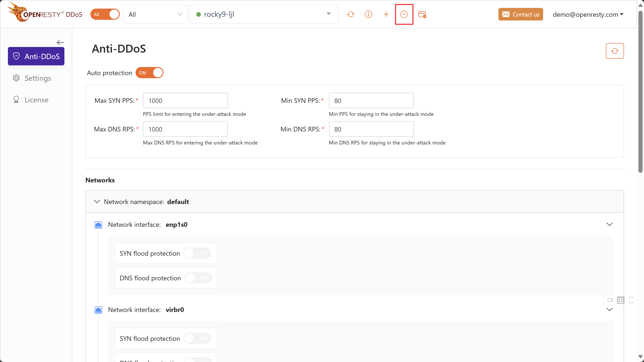
Task: Open host info icon in toolbar
Action: 368,14
